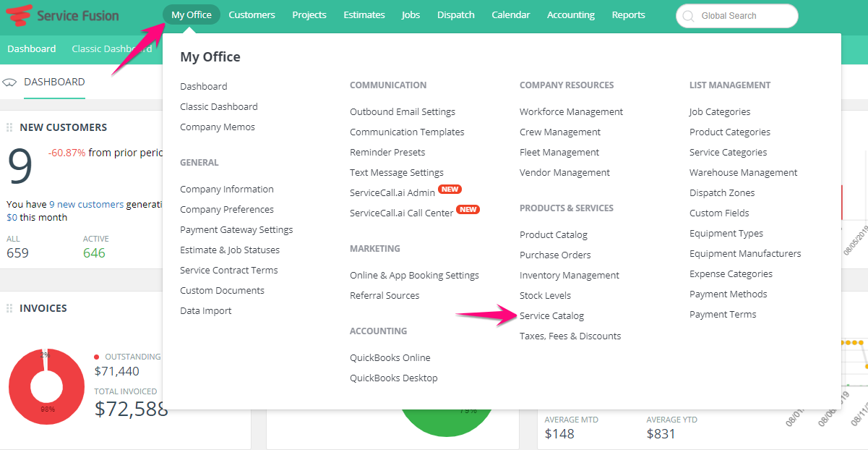The height and width of the screenshot is (450, 868).
Task: Open ServiceCall.ai Call Center
Action: (x=402, y=213)
